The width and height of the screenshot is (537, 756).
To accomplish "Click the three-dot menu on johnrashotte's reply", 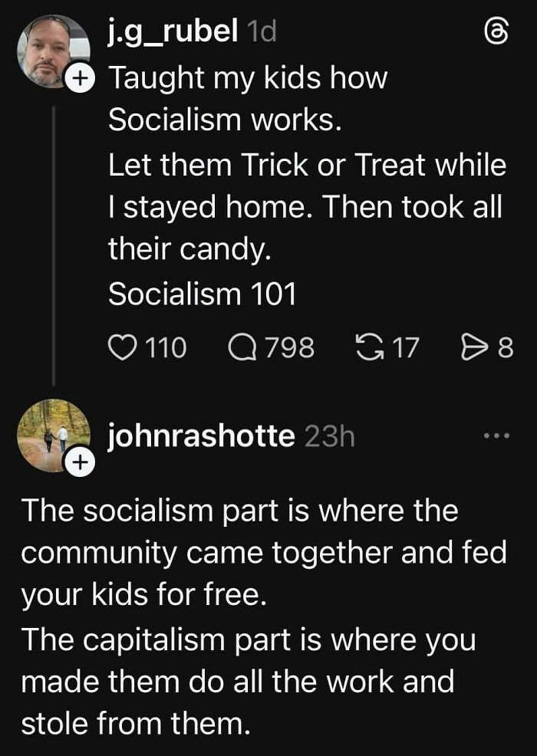I will coord(496,434).
